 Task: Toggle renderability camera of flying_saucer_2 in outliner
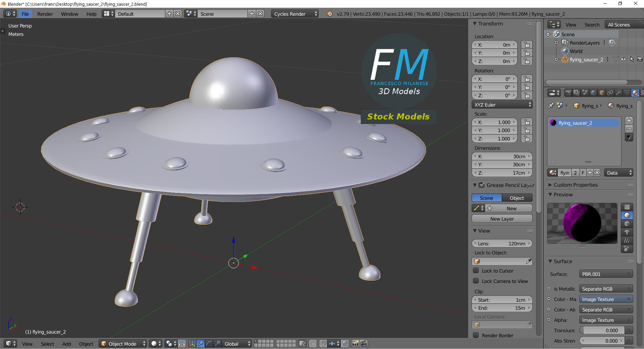pyautogui.click(x=640, y=59)
